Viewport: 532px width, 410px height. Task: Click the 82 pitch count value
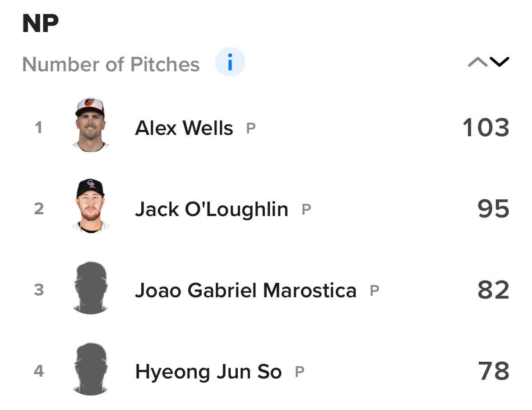pos(493,290)
